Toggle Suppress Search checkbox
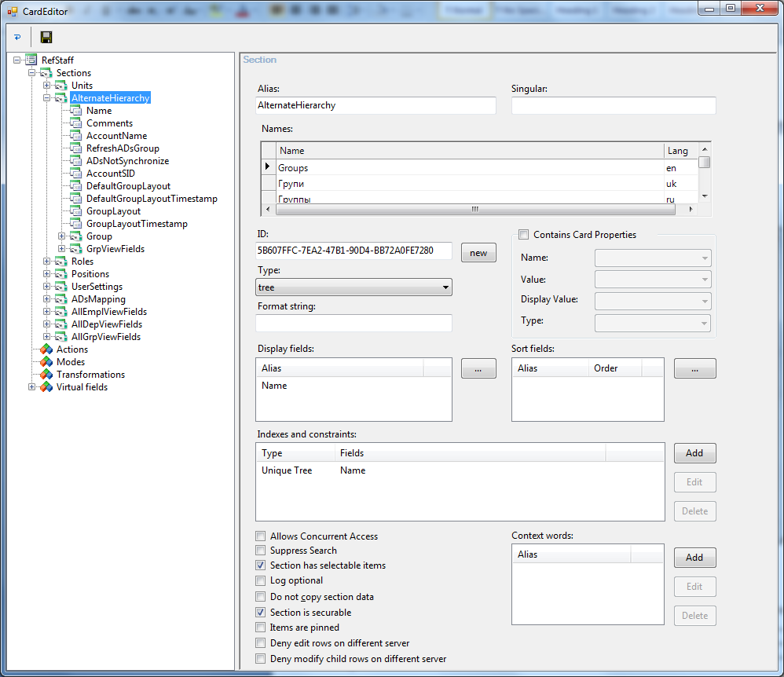 (x=261, y=551)
